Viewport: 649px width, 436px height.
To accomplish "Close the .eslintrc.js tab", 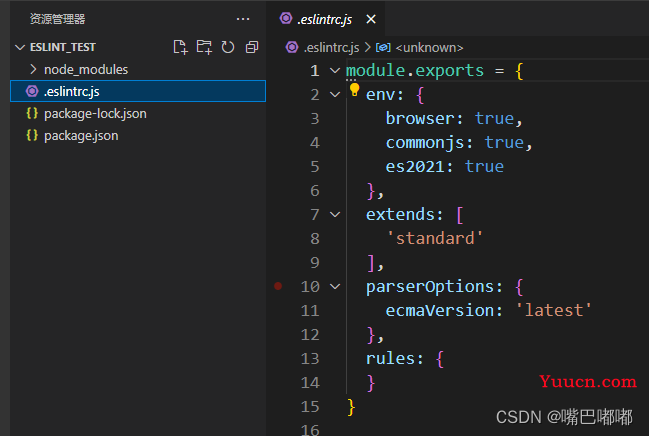I will [371, 19].
